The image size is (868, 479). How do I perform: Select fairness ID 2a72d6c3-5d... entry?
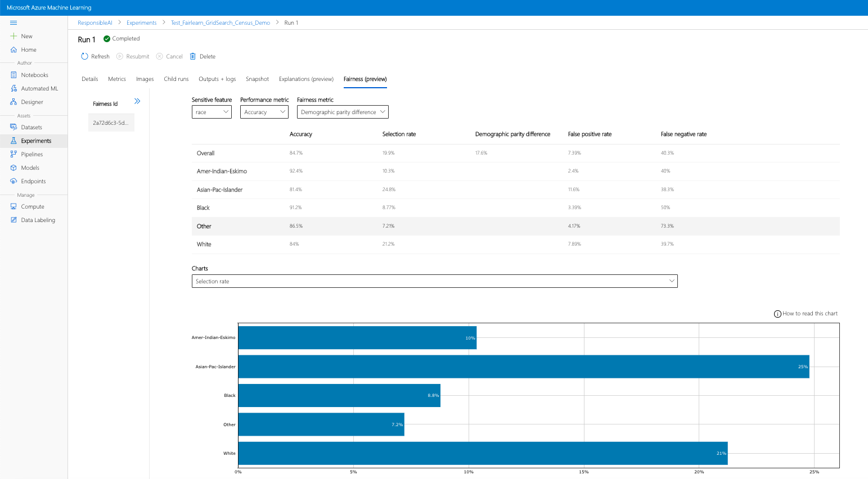tap(111, 123)
